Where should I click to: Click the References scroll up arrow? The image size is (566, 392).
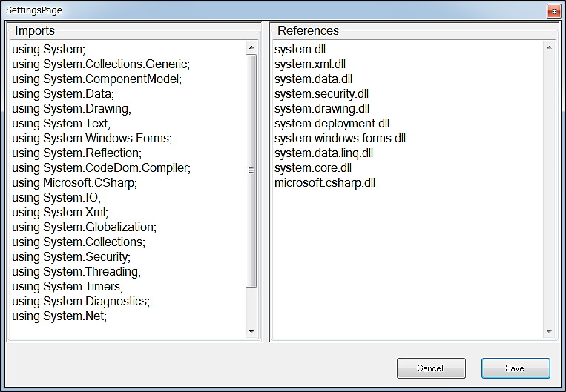pos(549,49)
